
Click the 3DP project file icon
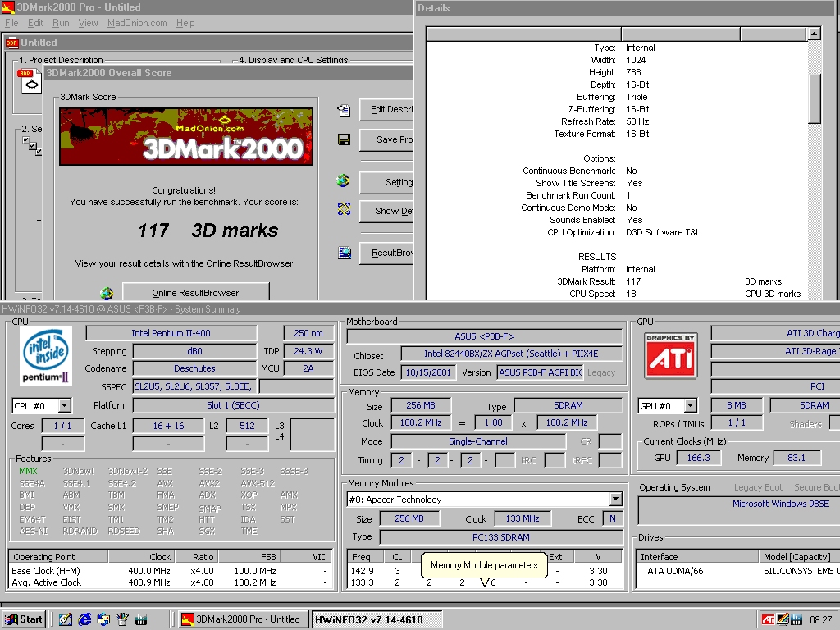coord(30,80)
